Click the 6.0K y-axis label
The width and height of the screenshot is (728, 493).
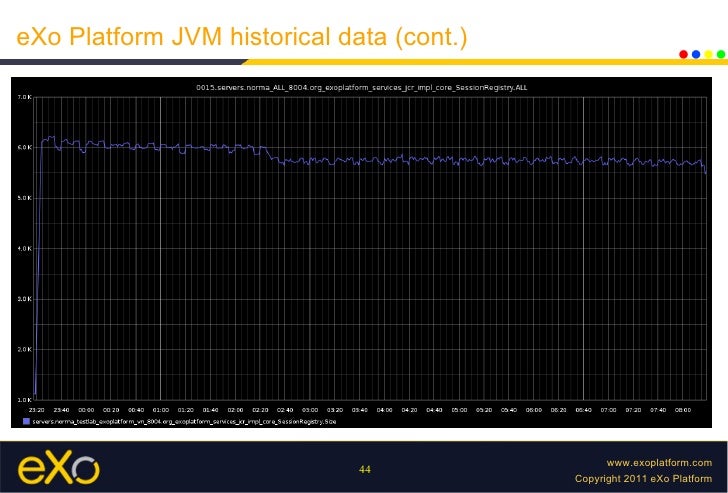[x=25, y=148]
